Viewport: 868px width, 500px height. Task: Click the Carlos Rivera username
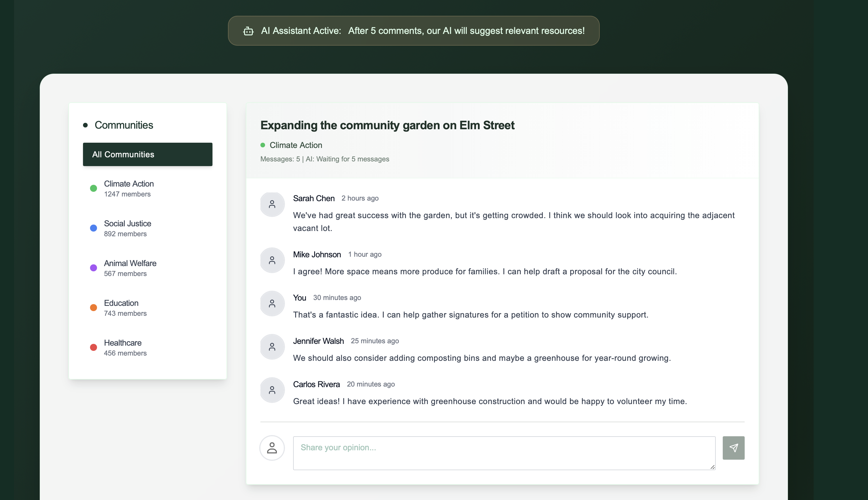coord(316,384)
